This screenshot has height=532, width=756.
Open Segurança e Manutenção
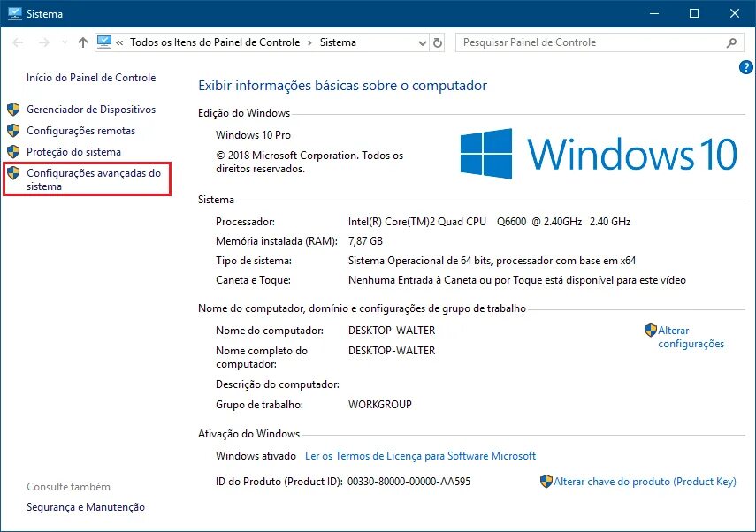point(86,507)
